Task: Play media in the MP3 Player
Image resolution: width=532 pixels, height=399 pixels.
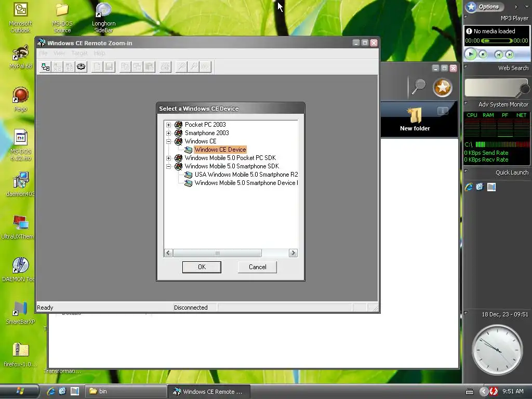Action: coord(471,54)
